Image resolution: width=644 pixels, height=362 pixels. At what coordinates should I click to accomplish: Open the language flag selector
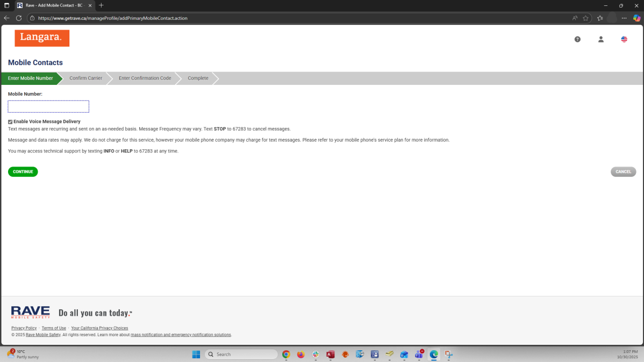tap(624, 39)
